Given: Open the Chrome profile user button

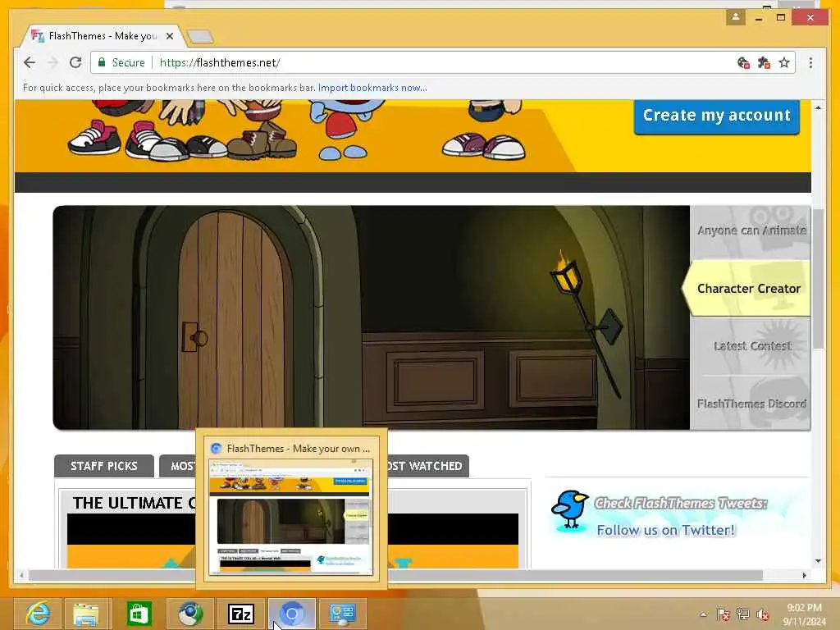Looking at the screenshot, I should (736, 17).
